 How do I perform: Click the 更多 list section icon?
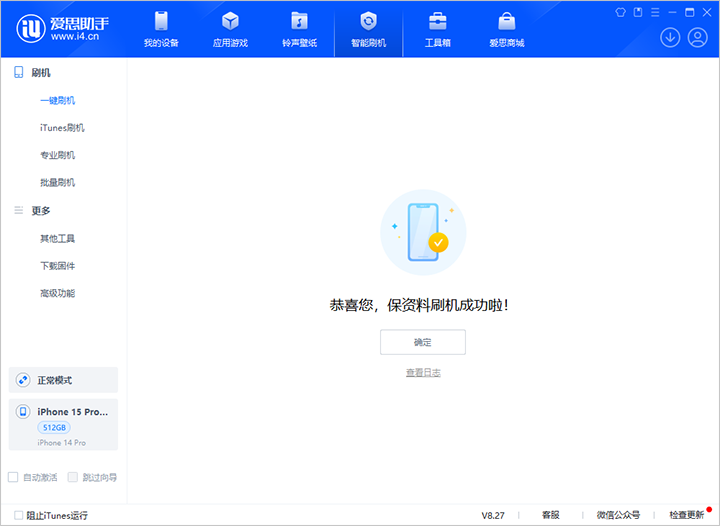tap(18, 210)
